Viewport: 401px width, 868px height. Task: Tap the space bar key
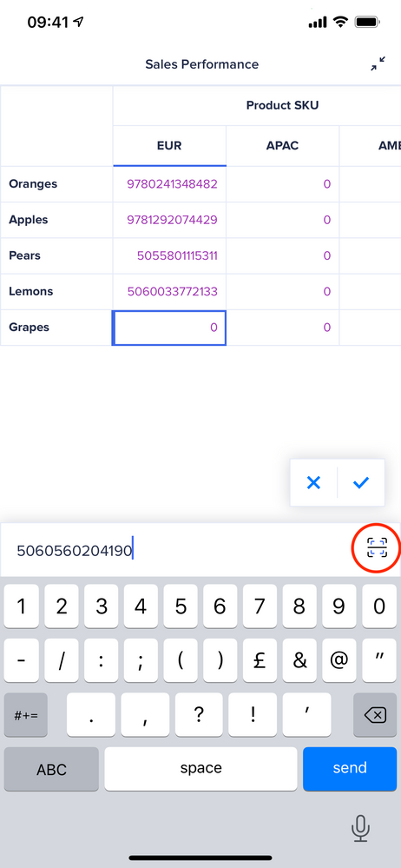(200, 769)
